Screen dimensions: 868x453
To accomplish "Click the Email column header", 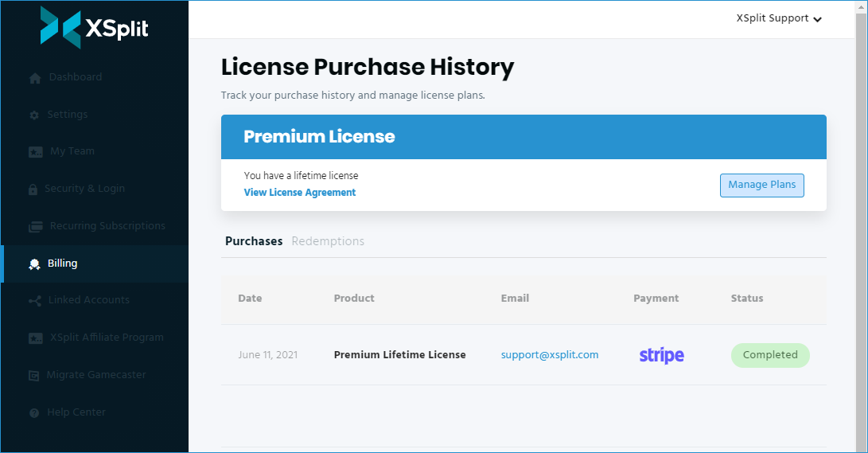I will pos(515,298).
